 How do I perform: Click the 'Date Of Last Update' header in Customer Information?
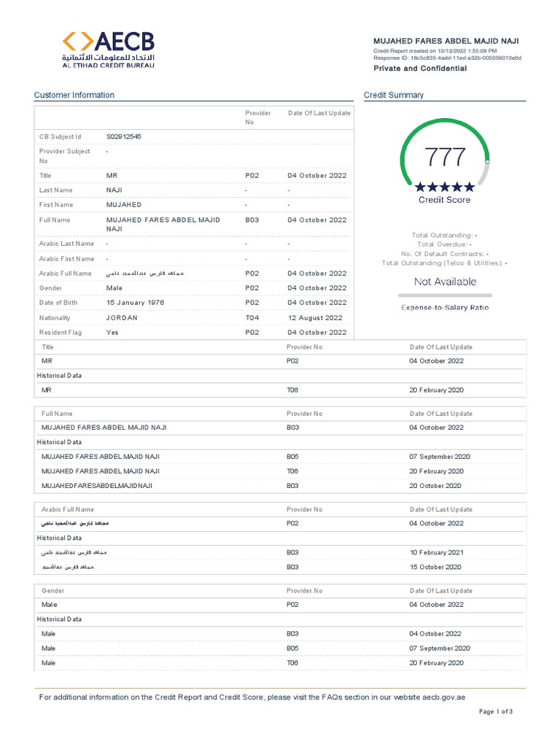tap(319, 113)
